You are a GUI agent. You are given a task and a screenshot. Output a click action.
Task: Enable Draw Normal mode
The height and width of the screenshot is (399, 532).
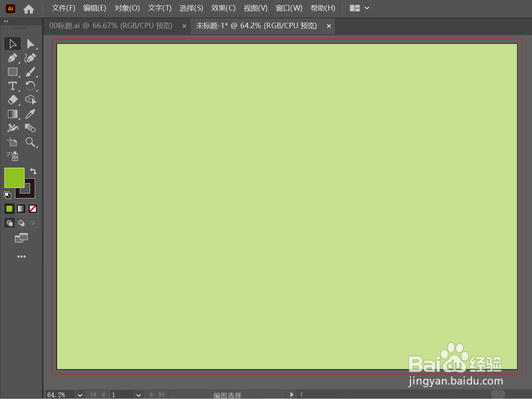(x=9, y=223)
